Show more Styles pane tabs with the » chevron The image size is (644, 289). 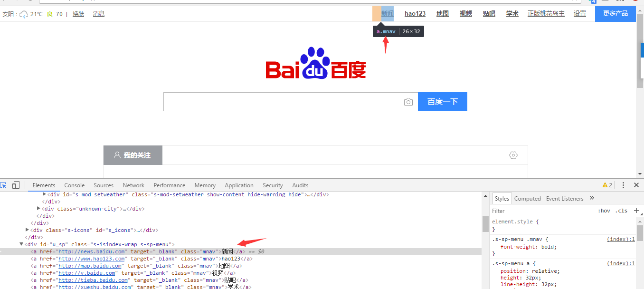pyautogui.click(x=592, y=198)
